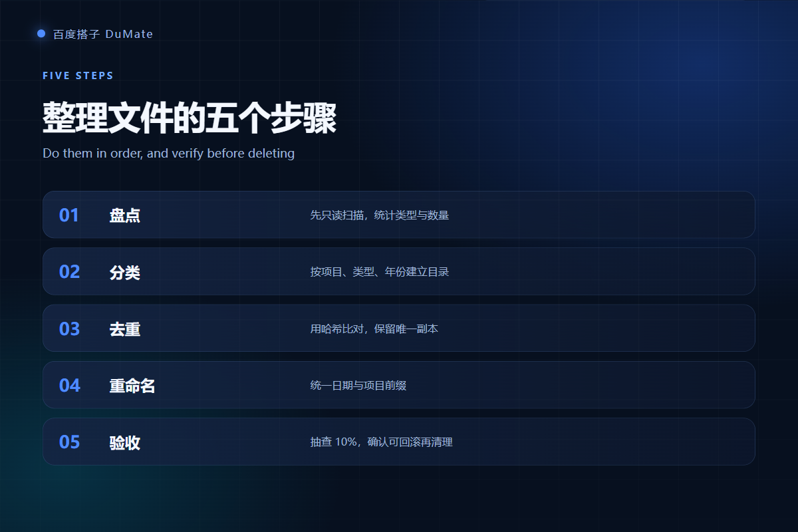Click description 按项目、类型、年份建立目录
798x532 pixels.
(x=380, y=271)
